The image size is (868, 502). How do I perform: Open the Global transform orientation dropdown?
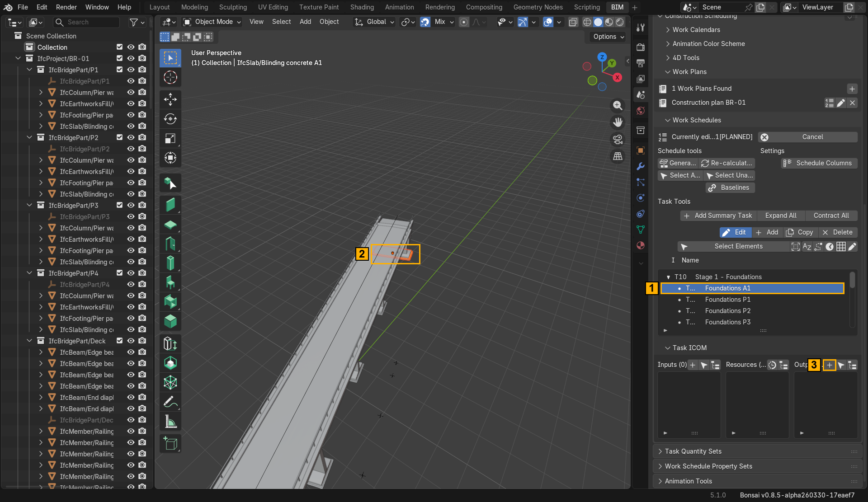(x=374, y=22)
